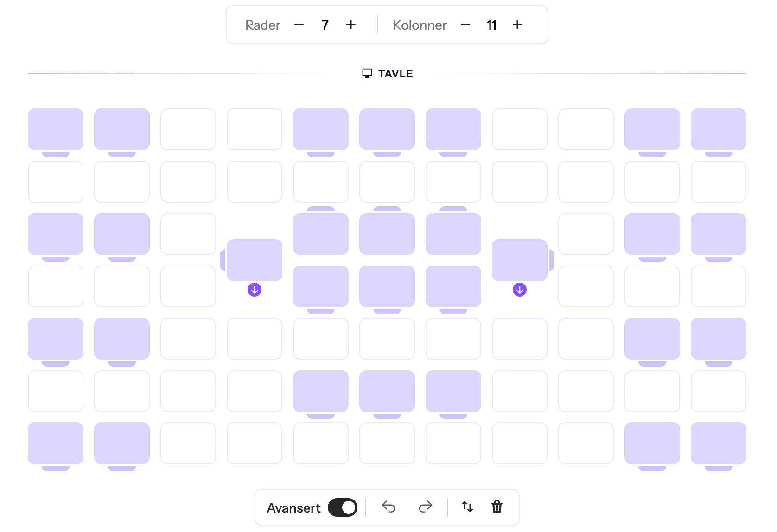The height and width of the screenshot is (532, 777).
Task: Select the filled desk in row 5, column 2
Action: coord(122,339)
